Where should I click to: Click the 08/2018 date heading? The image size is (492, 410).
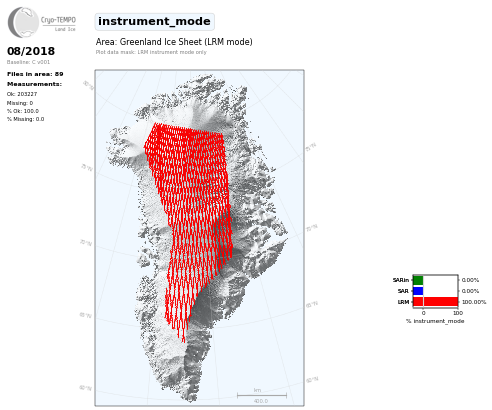click(31, 51)
